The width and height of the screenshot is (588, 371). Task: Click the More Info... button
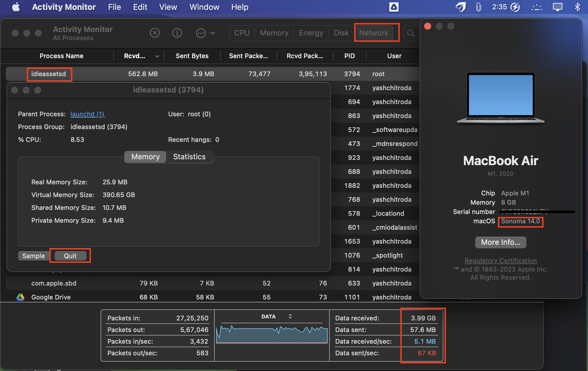tap(501, 242)
